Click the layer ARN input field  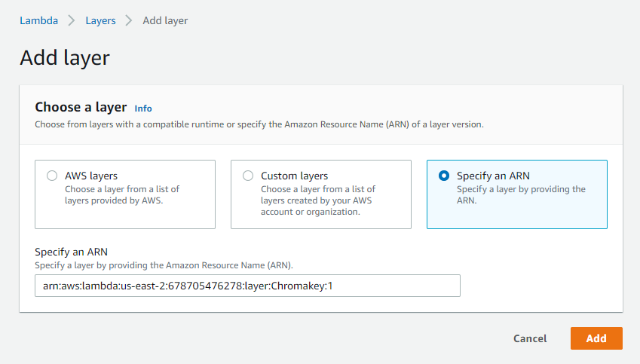click(247, 286)
